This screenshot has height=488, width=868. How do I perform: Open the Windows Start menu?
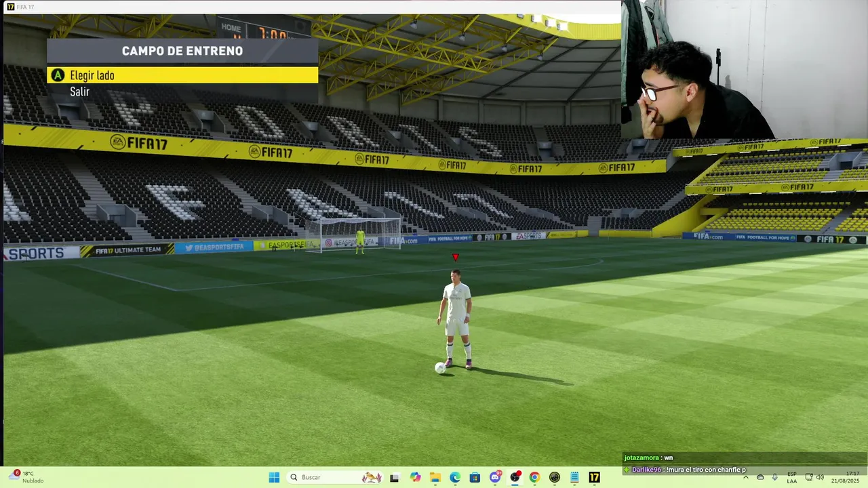click(274, 477)
